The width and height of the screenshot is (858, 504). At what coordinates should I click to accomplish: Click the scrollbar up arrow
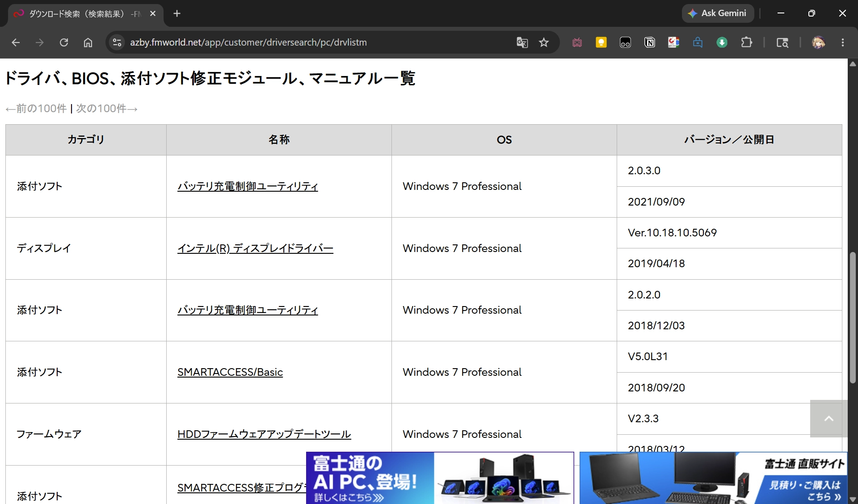pos(853,64)
